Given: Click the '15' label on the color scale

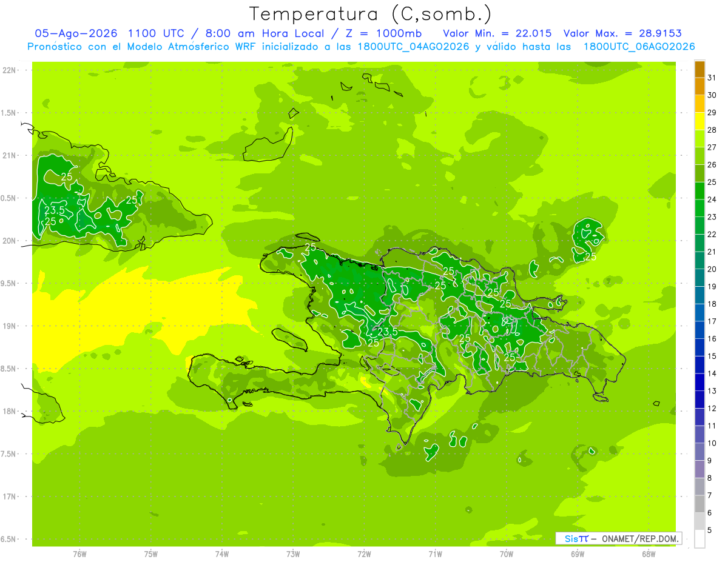Looking at the screenshot, I should 712,356.
